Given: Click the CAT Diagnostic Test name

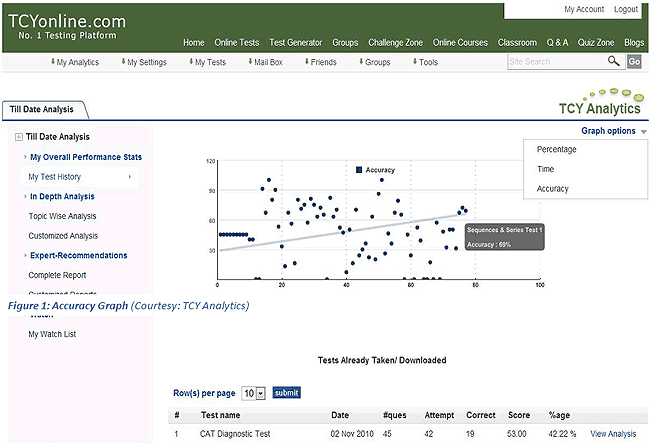Looking at the screenshot, I should click(235, 434).
